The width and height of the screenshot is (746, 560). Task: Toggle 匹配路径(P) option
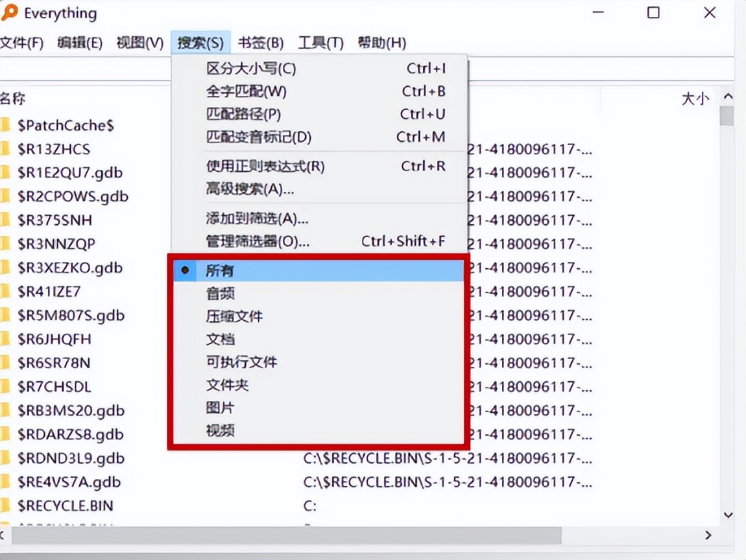[319, 114]
